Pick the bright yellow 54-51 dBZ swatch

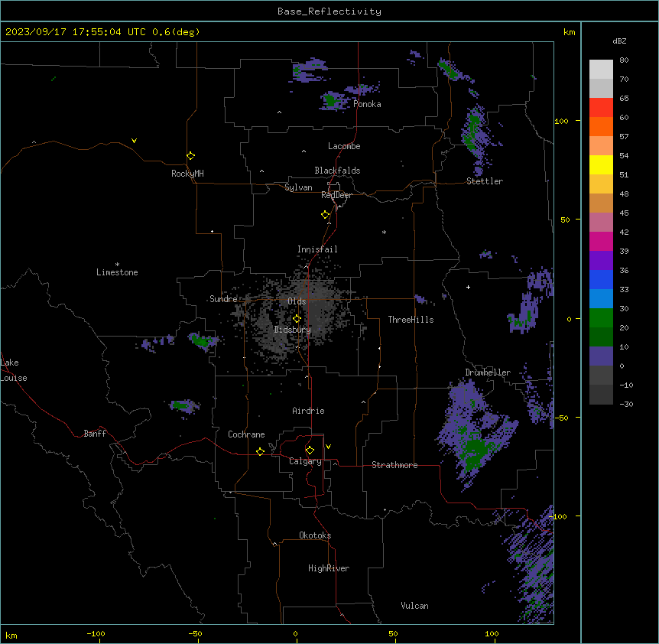pos(601,164)
